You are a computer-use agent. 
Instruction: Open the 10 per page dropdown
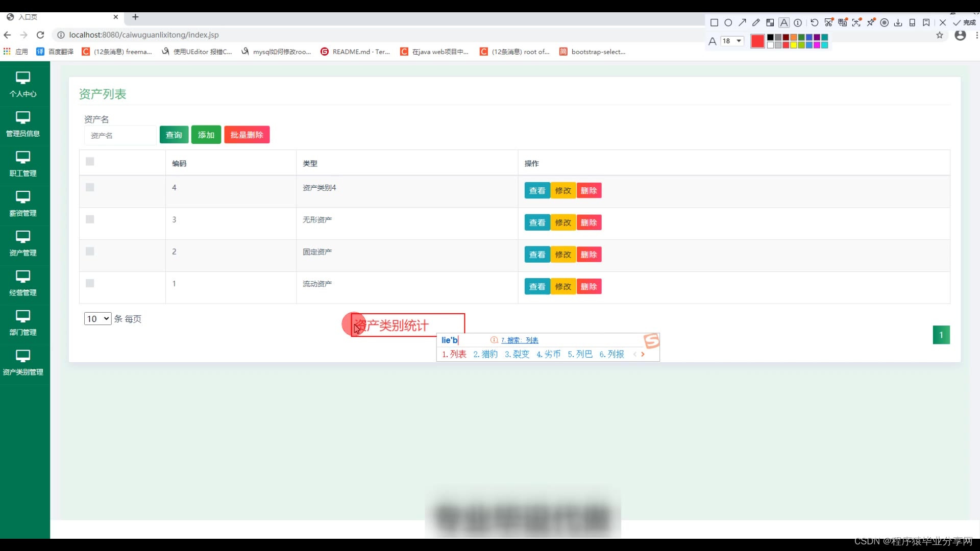coord(97,319)
